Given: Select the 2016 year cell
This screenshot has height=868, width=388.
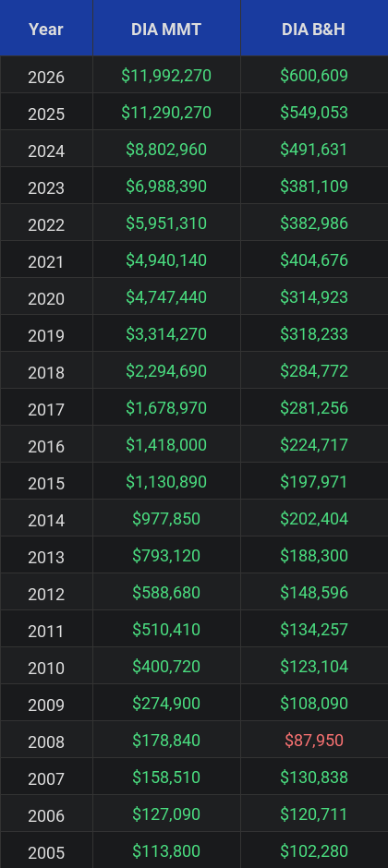Looking at the screenshot, I should click(46, 445).
